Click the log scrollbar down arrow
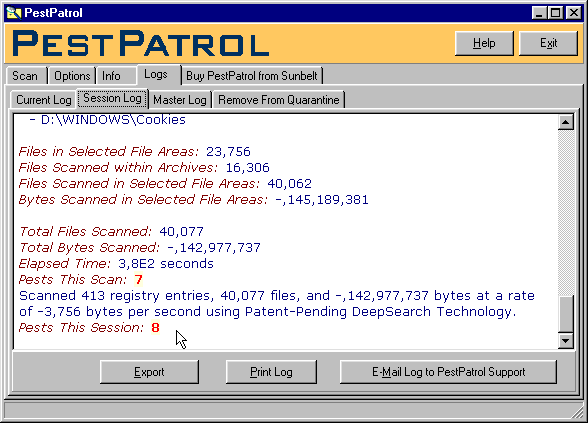588x423 pixels. coord(566,340)
